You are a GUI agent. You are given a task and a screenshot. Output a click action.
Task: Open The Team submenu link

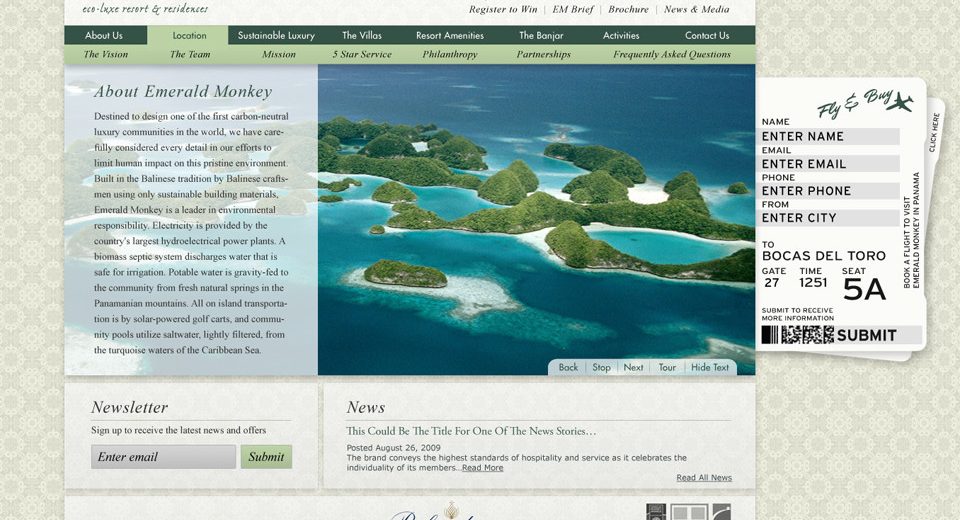click(x=190, y=55)
